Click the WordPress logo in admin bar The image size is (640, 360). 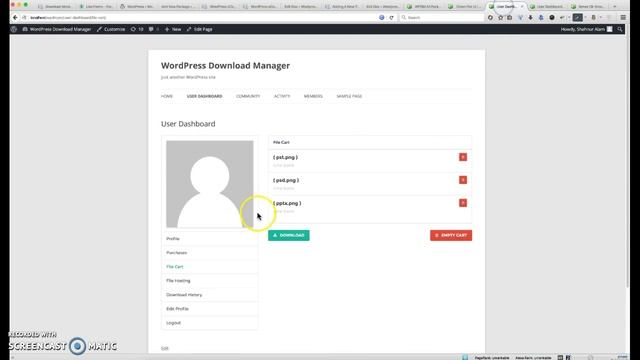pos(14,29)
